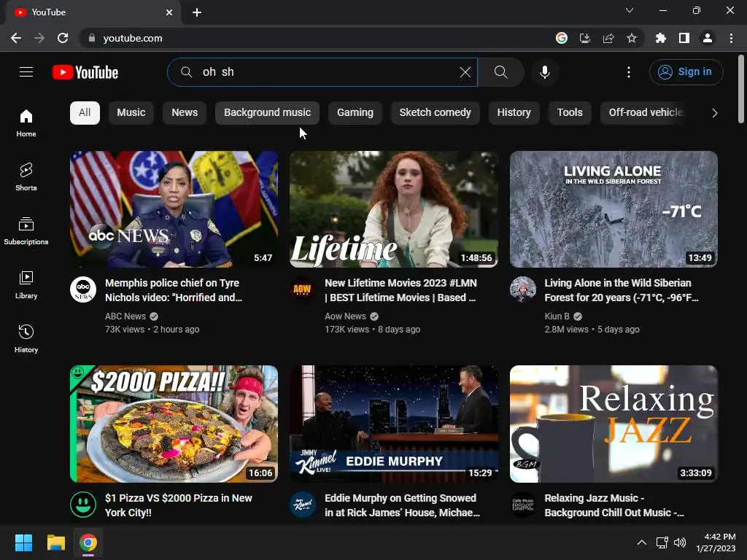747x560 pixels.
Task: Select the Music filter chip
Action: point(131,113)
